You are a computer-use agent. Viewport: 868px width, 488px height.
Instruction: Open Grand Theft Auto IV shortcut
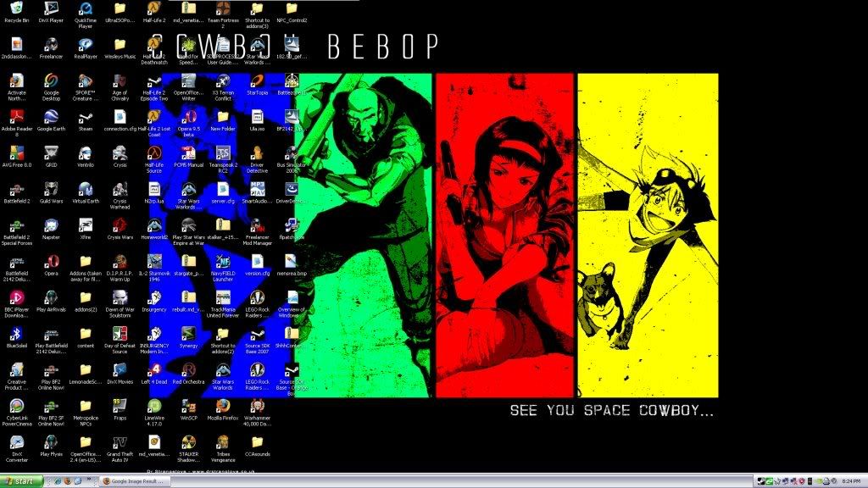click(120, 447)
